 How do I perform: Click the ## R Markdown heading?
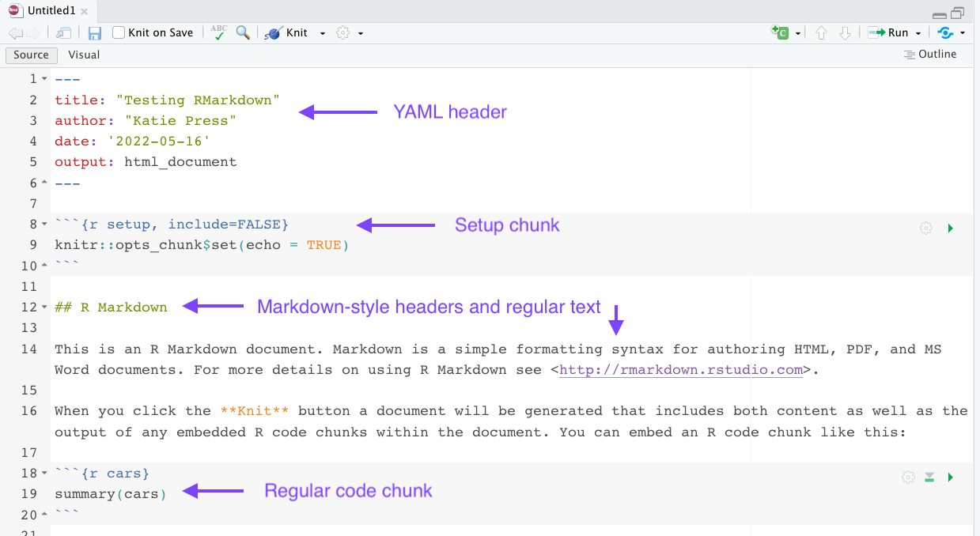pos(111,308)
